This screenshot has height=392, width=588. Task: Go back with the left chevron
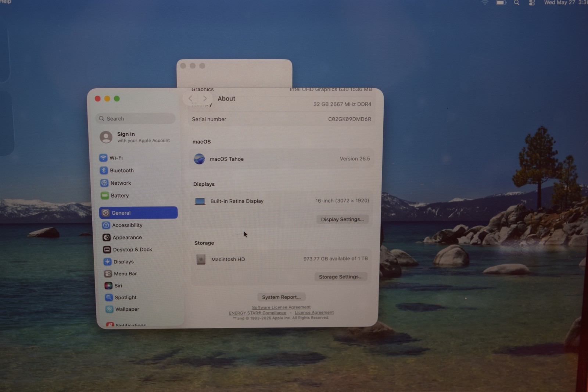click(190, 99)
